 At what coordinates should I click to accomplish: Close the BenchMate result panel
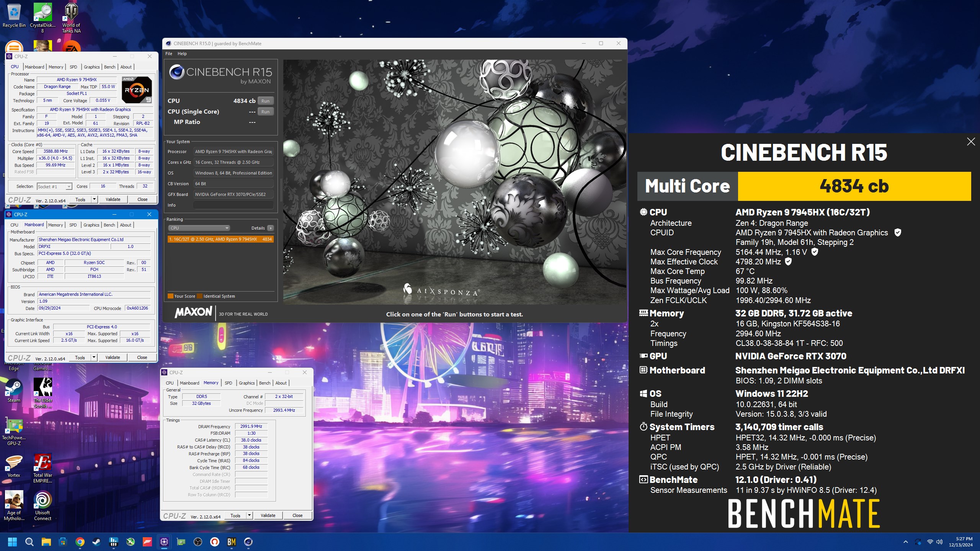click(971, 142)
